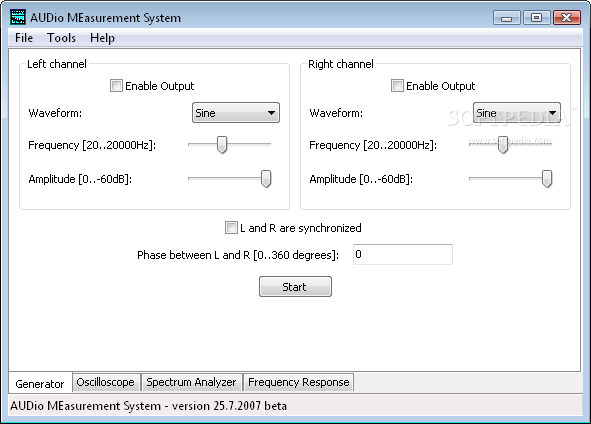
Task: Click the version 25.7.2007 beta status text
Action: (229, 406)
